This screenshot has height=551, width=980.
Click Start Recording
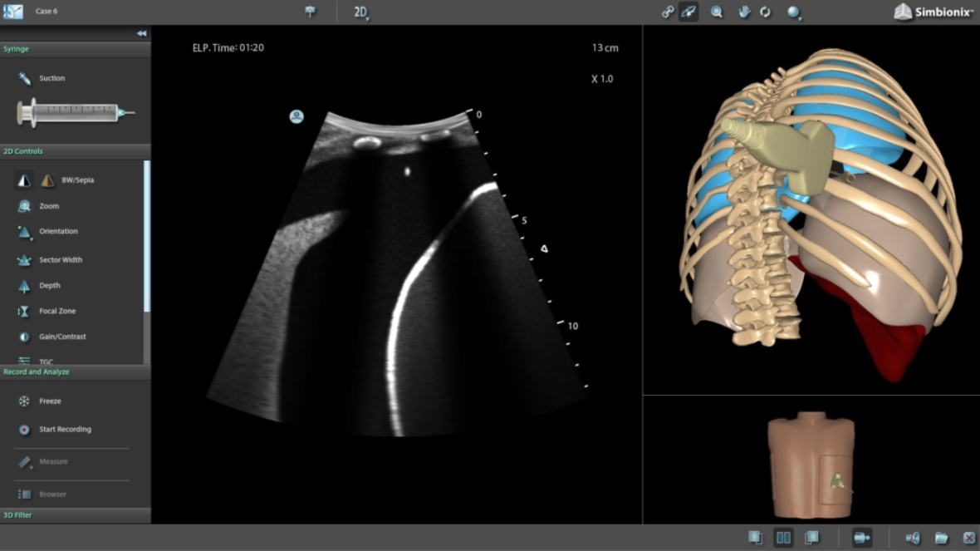tap(64, 430)
